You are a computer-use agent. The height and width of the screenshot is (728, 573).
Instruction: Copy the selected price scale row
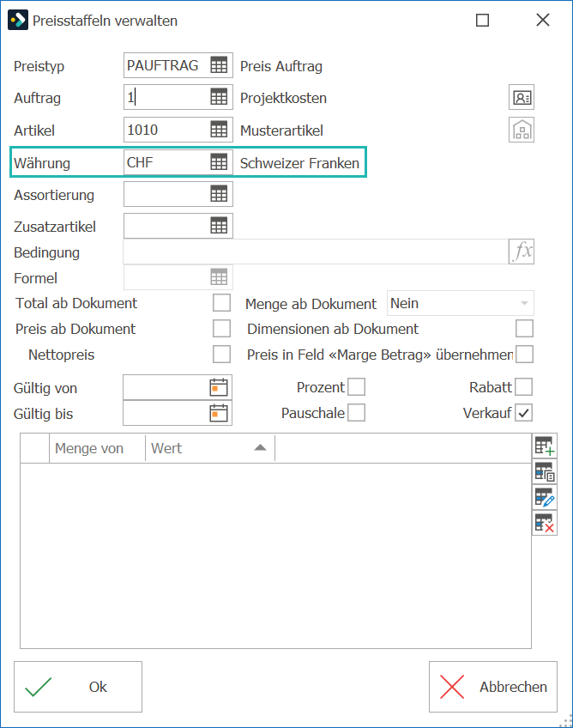(x=544, y=471)
